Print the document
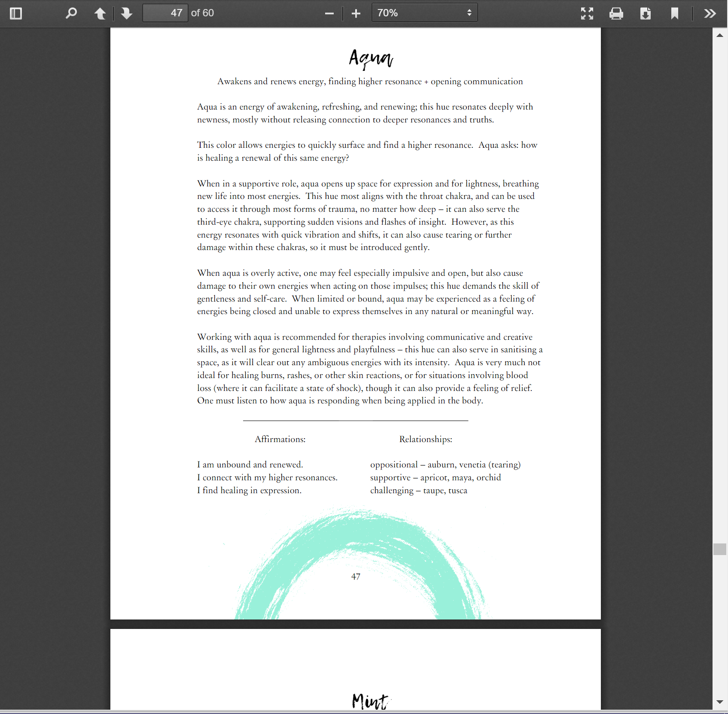The width and height of the screenshot is (728, 714). 616,13
